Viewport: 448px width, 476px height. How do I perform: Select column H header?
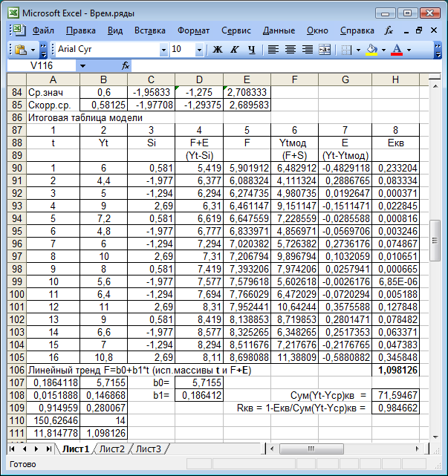pos(395,80)
